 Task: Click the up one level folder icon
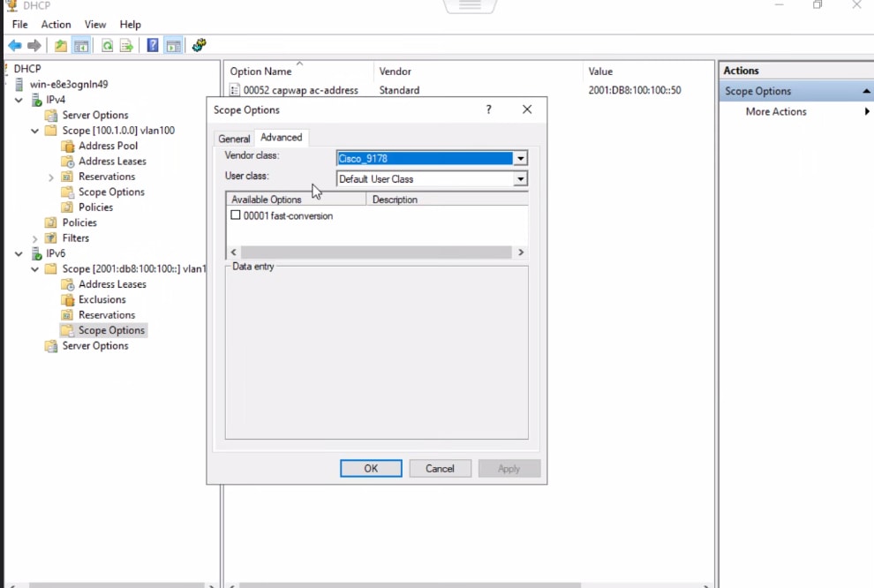[60, 45]
